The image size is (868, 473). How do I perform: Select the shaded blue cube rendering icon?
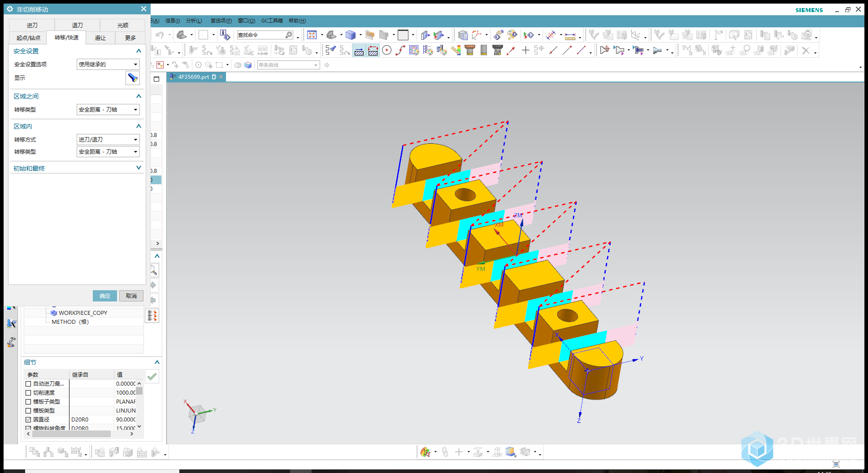[351, 35]
